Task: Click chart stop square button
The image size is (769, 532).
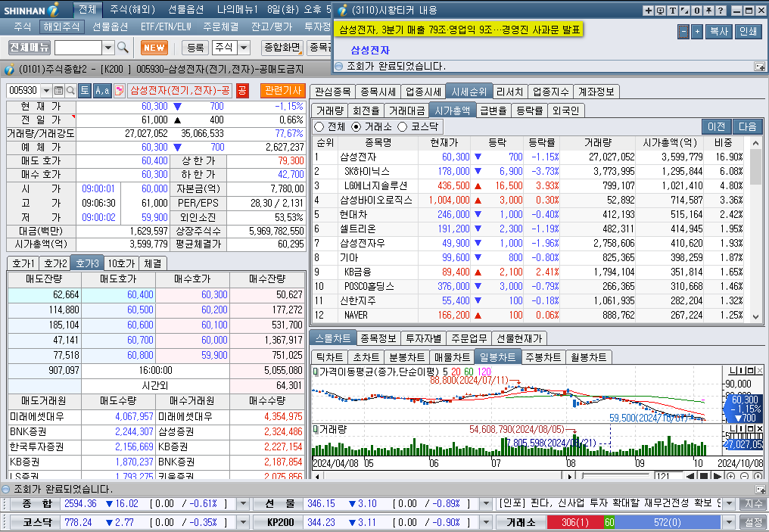Action: point(704,476)
